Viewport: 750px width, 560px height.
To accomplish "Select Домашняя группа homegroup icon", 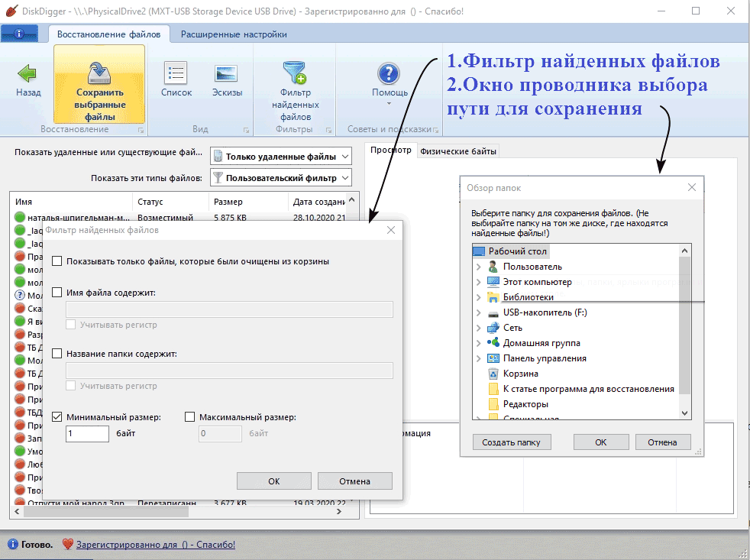I will [493, 343].
